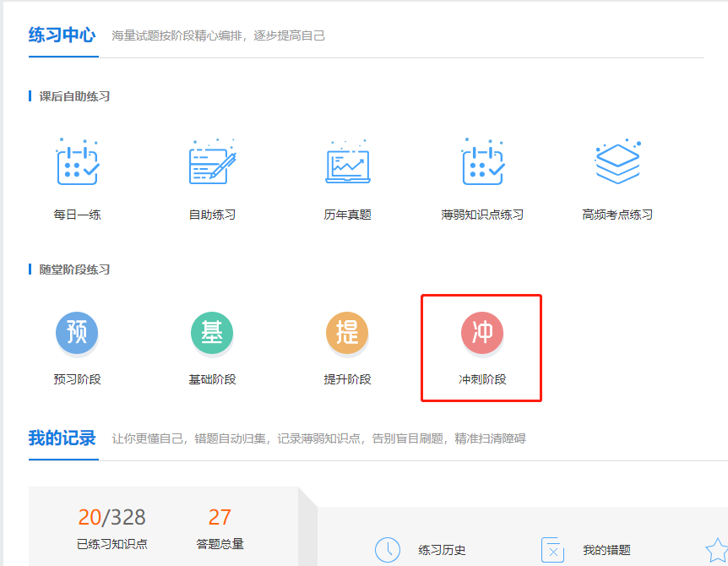Screen dimensions: 728x566
Task: Open 高频考点练习 high-frequency practice
Action: (x=617, y=161)
